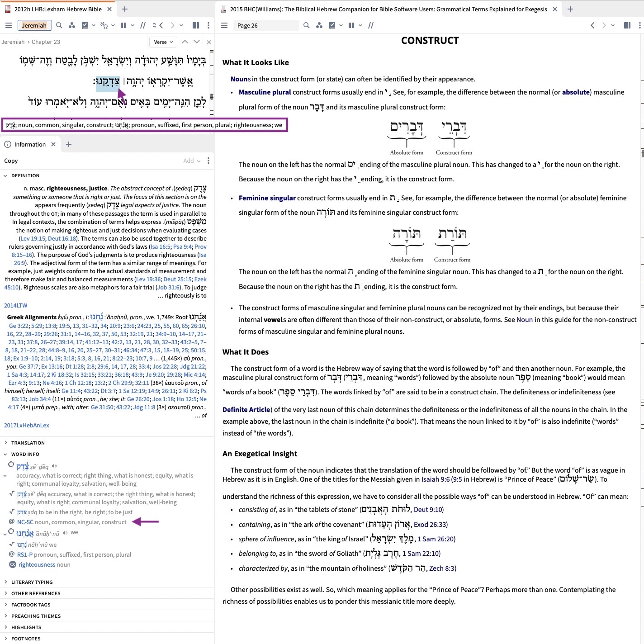644x644 pixels.
Task: Search within the Biblical Hebrew Companion
Action: (307, 25)
